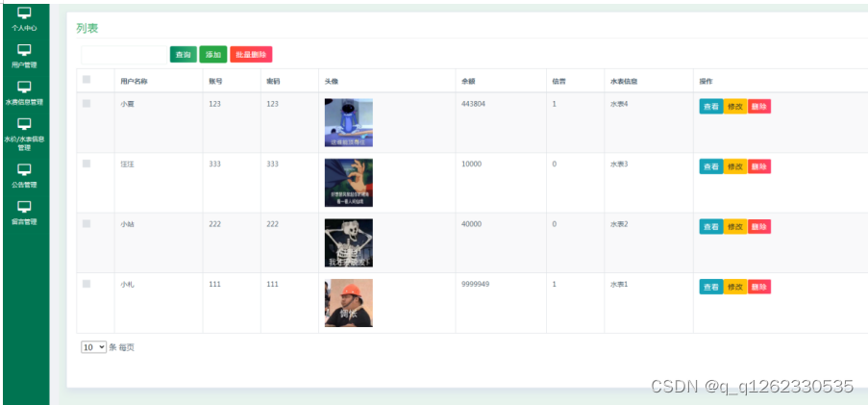
Task: Click the balance value 10000
Action: click(x=472, y=164)
